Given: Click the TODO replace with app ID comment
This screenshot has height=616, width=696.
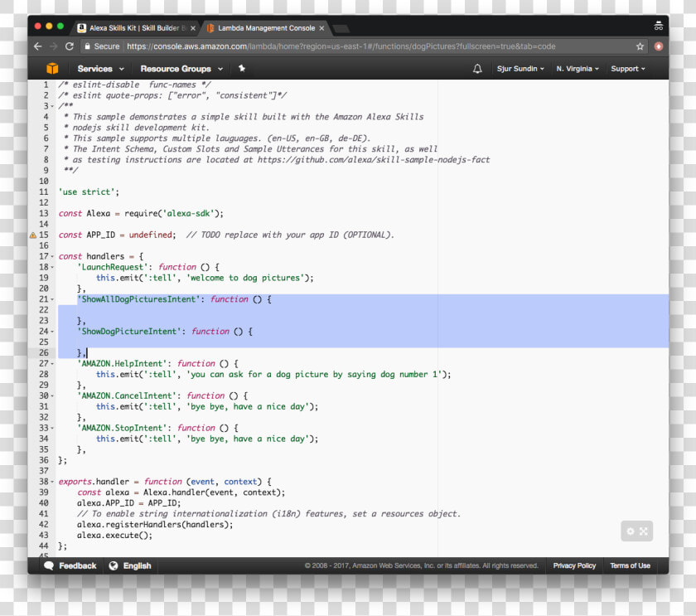Looking at the screenshot, I should point(290,235).
